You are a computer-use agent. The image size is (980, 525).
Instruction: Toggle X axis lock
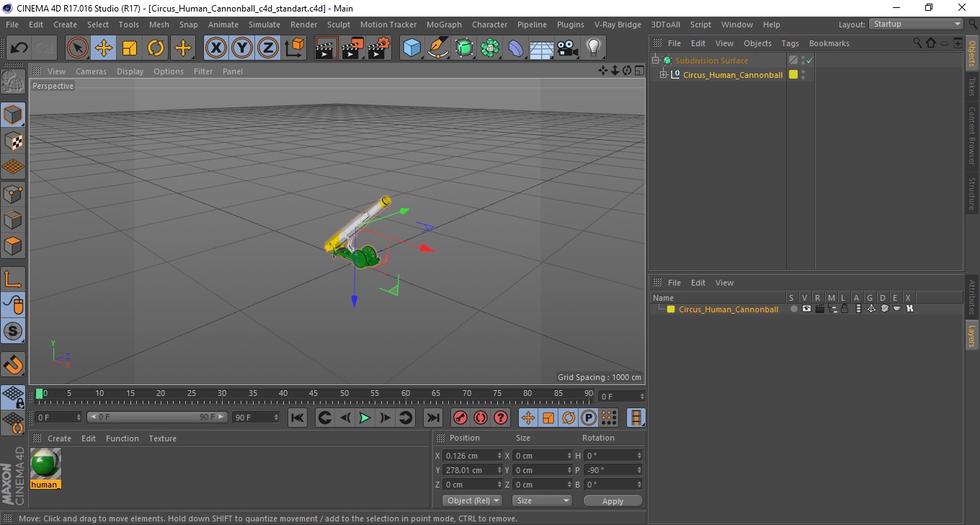point(216,48)
